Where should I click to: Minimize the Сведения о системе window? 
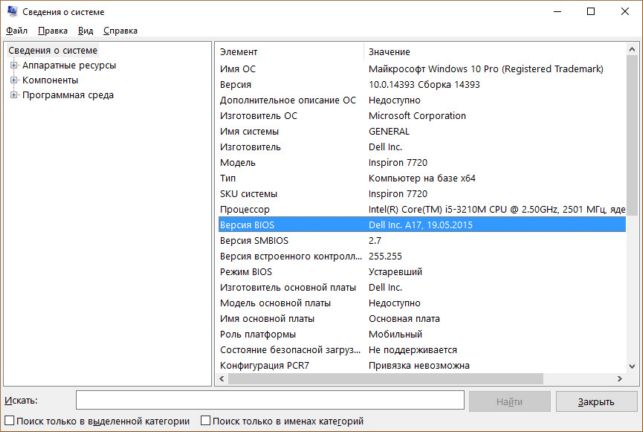point(557,11)
